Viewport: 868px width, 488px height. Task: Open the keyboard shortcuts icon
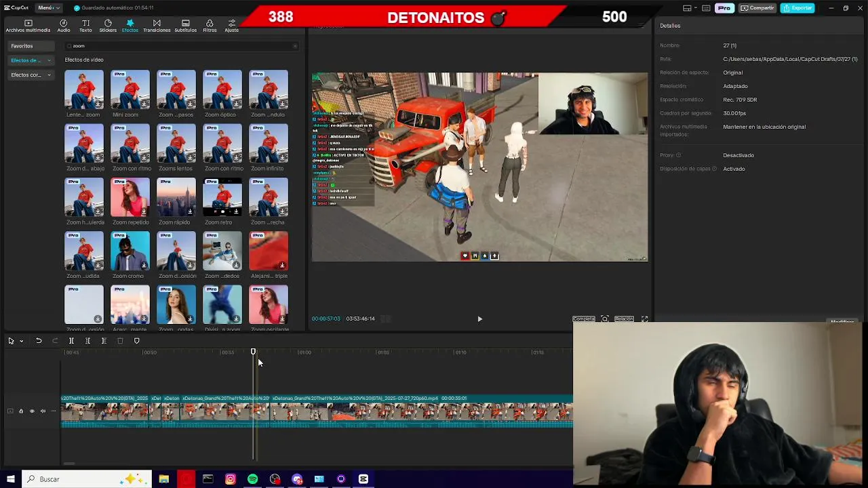(706, 8)
